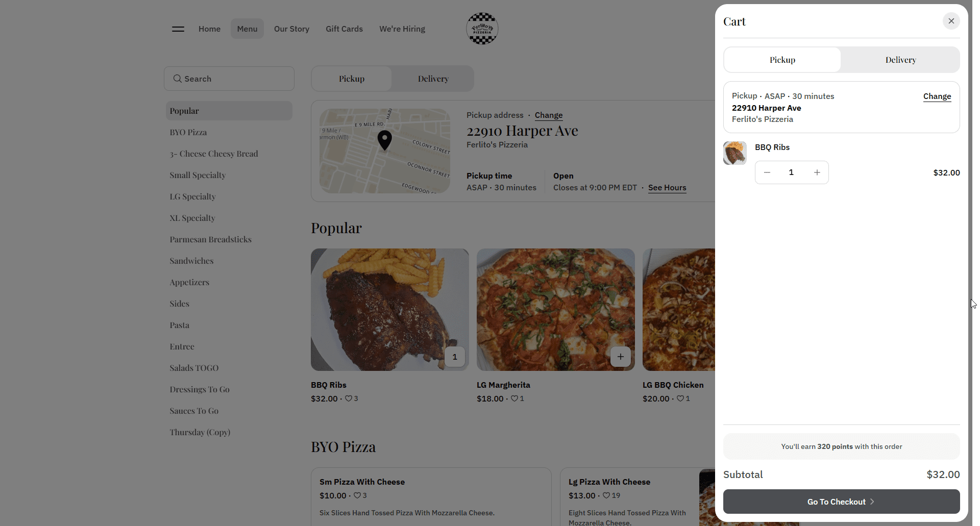
Task: Change pickup details in cart
Action: pos(937,96)
